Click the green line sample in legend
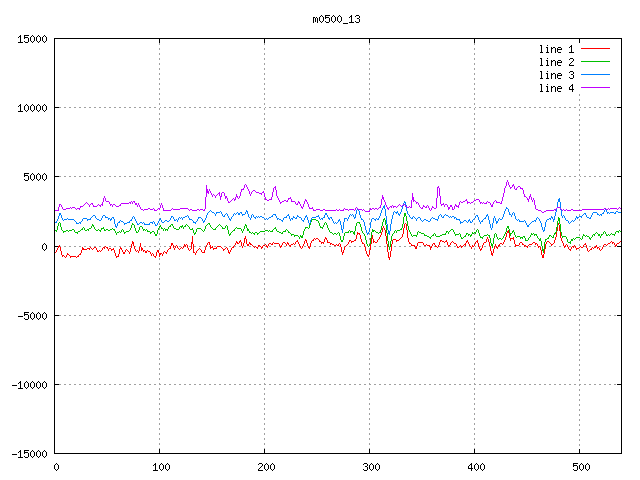The height and width of the screenshot is (480, 640). (595, 62)
